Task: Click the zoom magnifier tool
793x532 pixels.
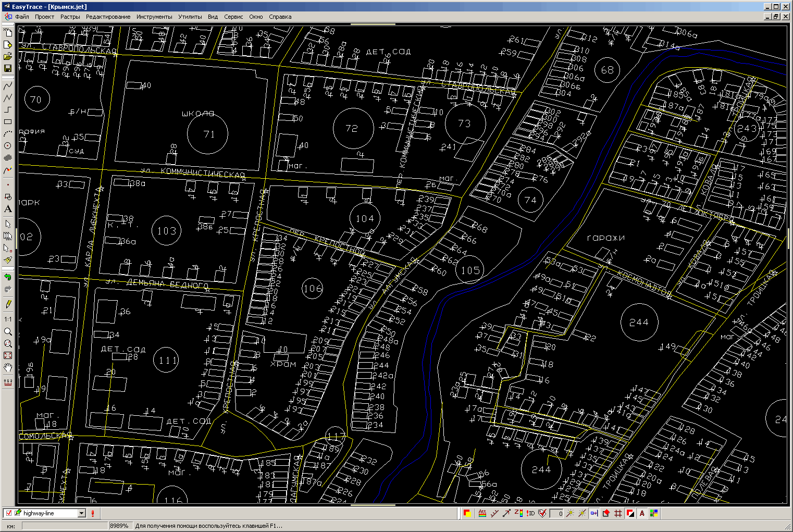Action: click(x=8, y=331)
